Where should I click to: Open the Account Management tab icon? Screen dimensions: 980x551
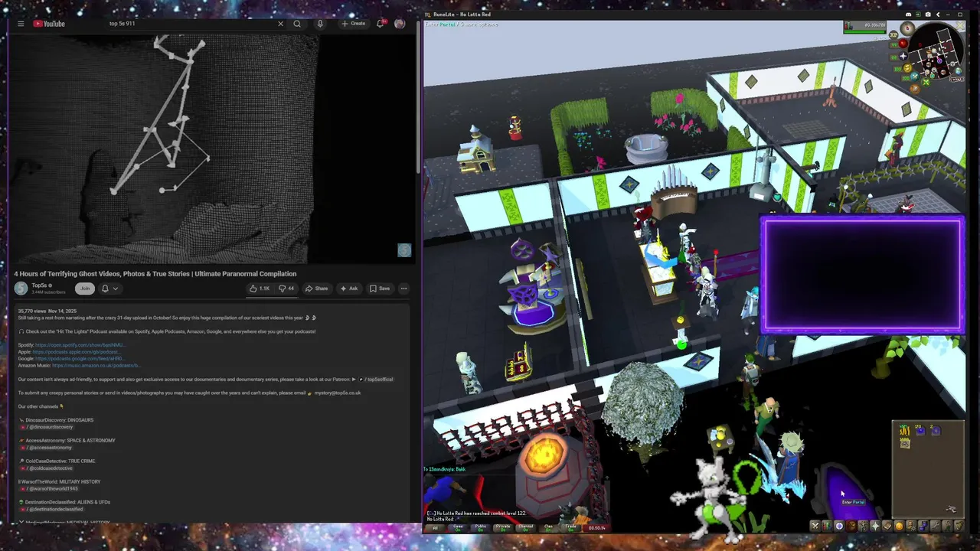click(911, 526)
